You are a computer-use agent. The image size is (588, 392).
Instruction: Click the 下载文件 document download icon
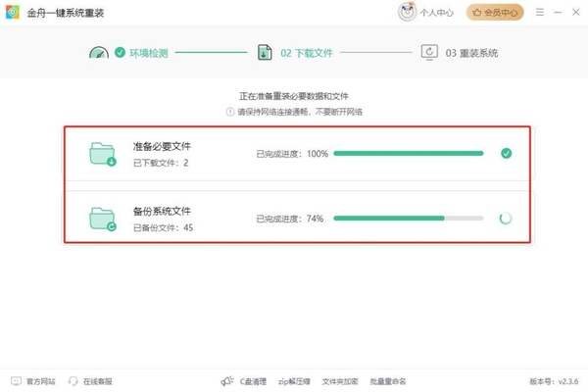point(265,53)
